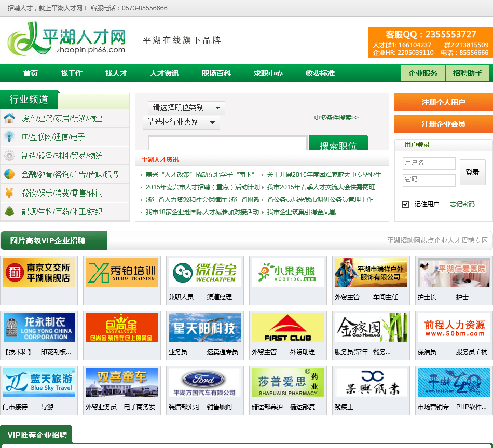Open 找工作 navigation item
This screenshot has width=493, height=448.
click(x=72, y=73)
